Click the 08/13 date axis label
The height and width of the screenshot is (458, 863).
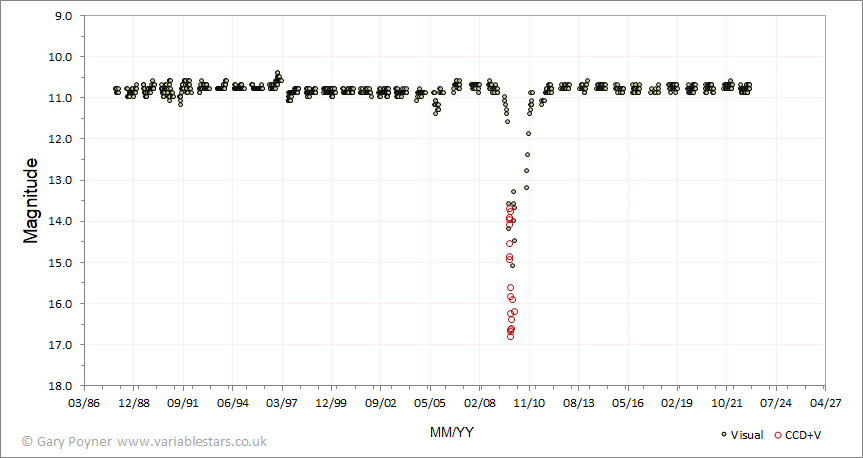(578, 402)
